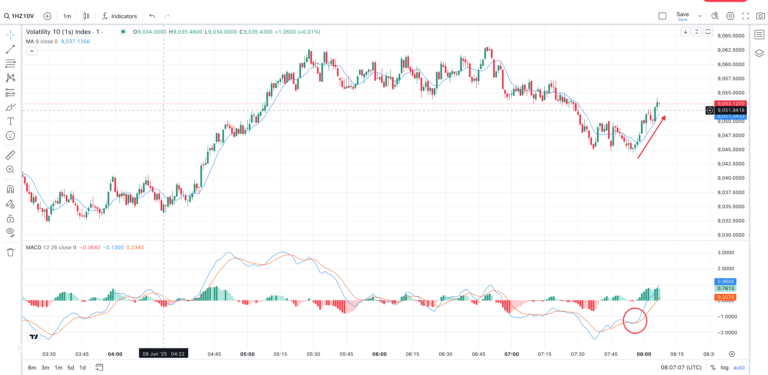Click the orange signal value label

tap(726, 297)
